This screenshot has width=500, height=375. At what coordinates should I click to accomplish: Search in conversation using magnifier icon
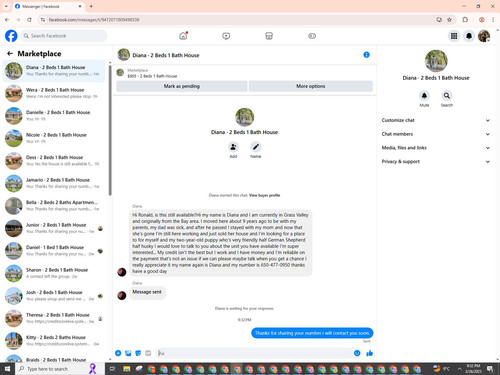click(447, 96)
